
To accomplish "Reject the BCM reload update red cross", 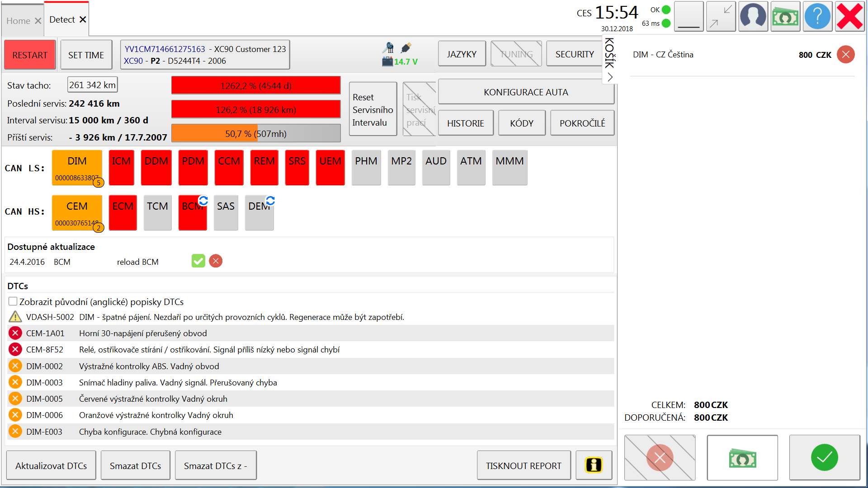I will coord(216,261).
